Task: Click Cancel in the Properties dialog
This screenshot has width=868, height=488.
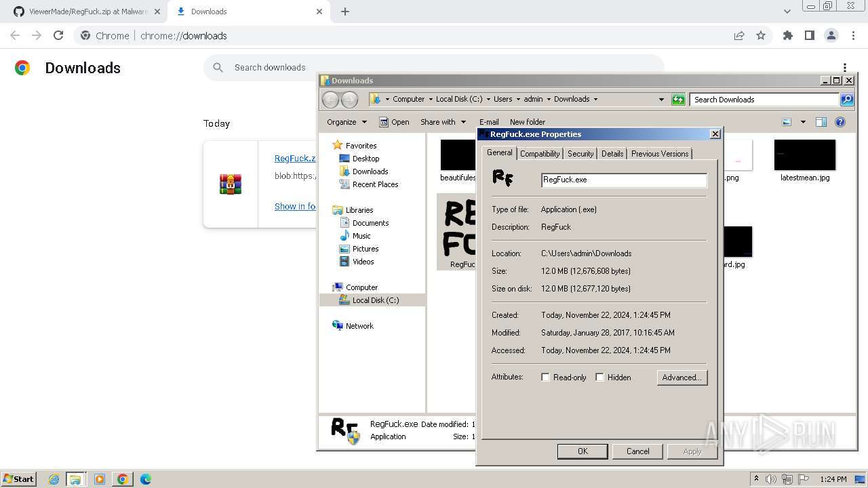Action: tap(637, 451)
